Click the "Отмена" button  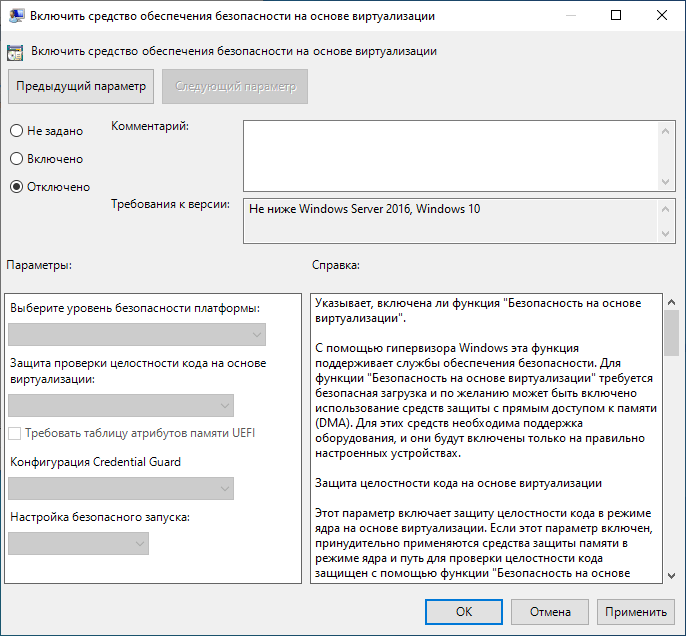click(550, 612)
